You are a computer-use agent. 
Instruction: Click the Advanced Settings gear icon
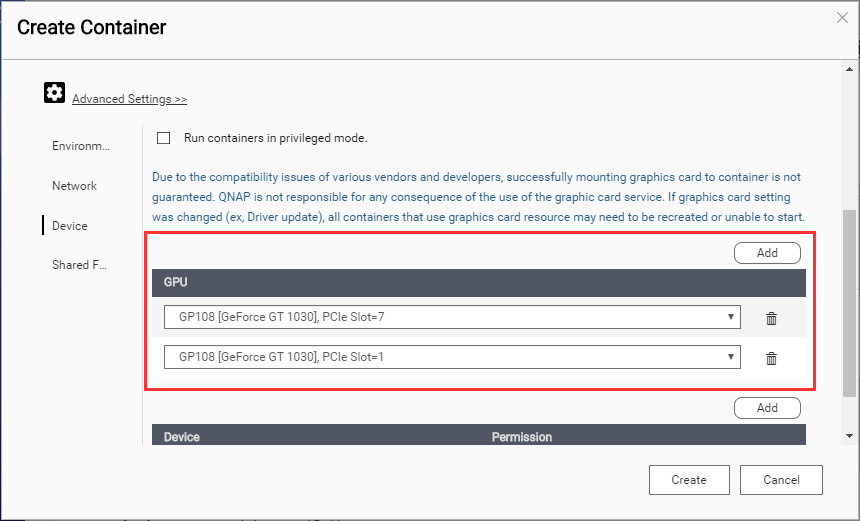pyautogui.click(x=55, y=93)
